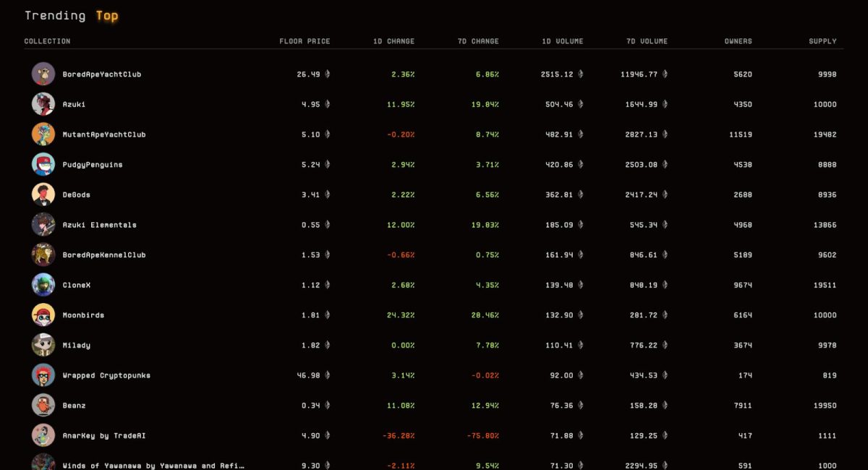
Task: Open the Azuki Elementals collection link
Action: point(99,225)
